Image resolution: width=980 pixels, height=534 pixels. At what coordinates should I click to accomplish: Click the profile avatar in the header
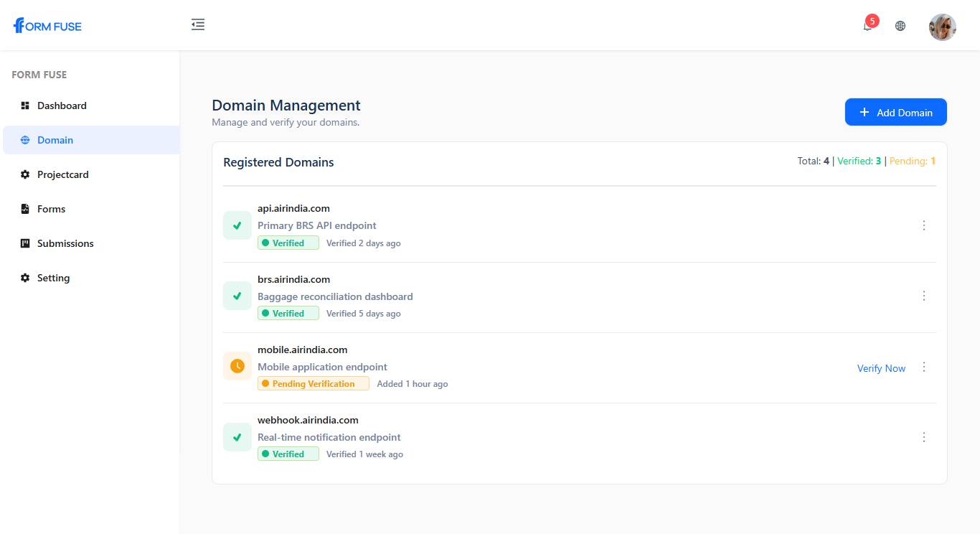(942, 27)
